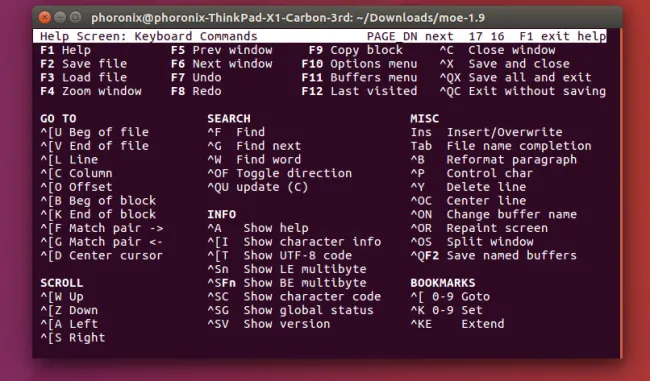
Task: Click the 'GO TO' section heading
Action: pos(58,119)
